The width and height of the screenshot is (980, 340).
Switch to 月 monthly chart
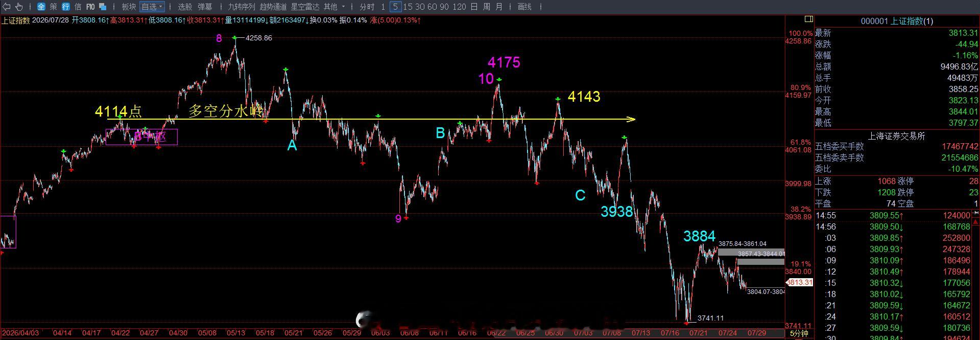[x=499, y=7]
